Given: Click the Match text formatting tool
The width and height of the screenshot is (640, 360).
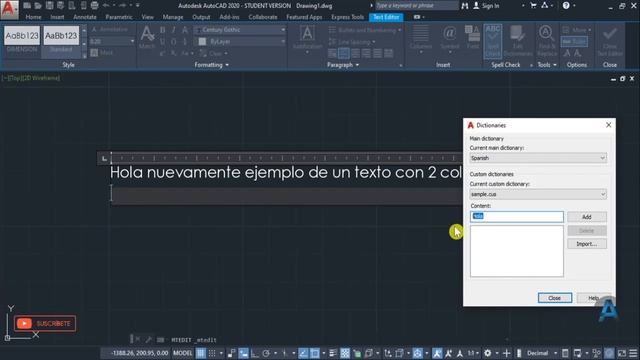Looking at the screenshot, I should 147,38.
